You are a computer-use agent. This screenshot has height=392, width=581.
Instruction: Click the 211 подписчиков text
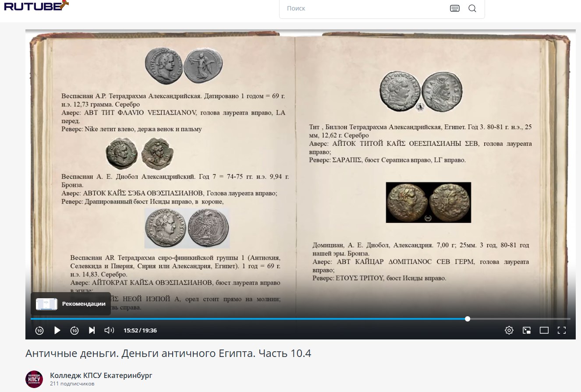[72, 384]
